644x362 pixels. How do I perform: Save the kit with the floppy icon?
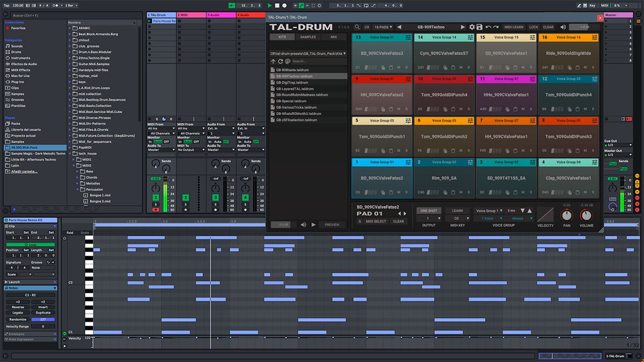click(479, 27)
